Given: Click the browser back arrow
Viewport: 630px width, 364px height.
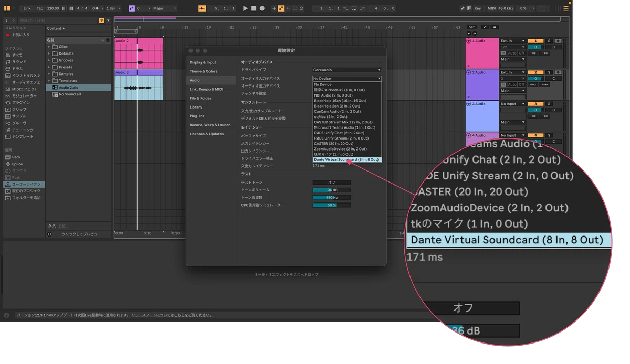Looking at the screenshot, I should point(7,20).
